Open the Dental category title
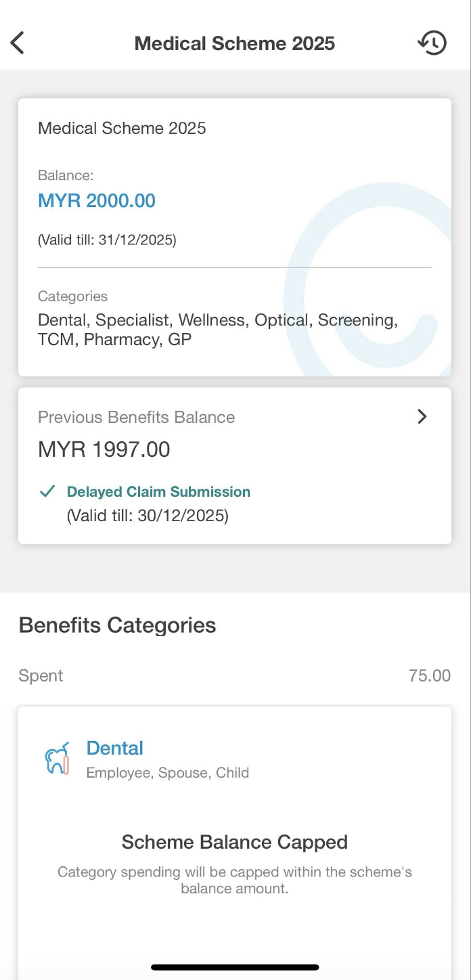Image resolution: width=471 pixels, height=980 pixels. 115,748
